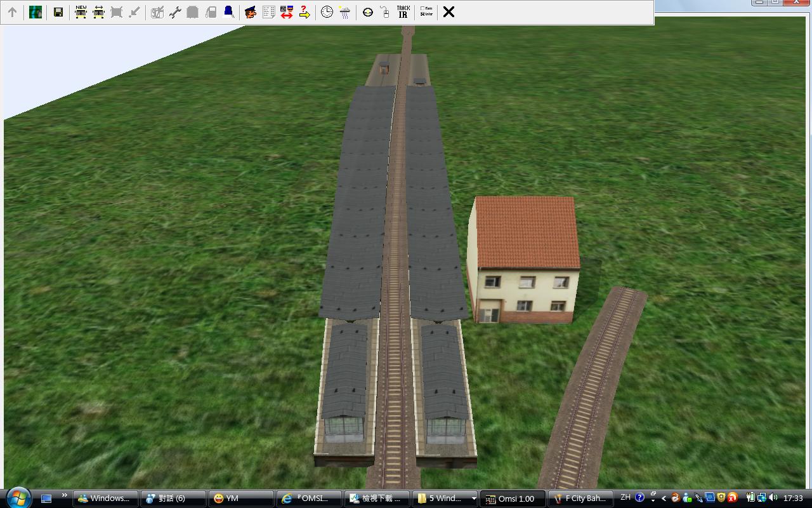This screenshot has height=508, width=812.
Task: Click the greyed bus wash icon
Action: 193,12
